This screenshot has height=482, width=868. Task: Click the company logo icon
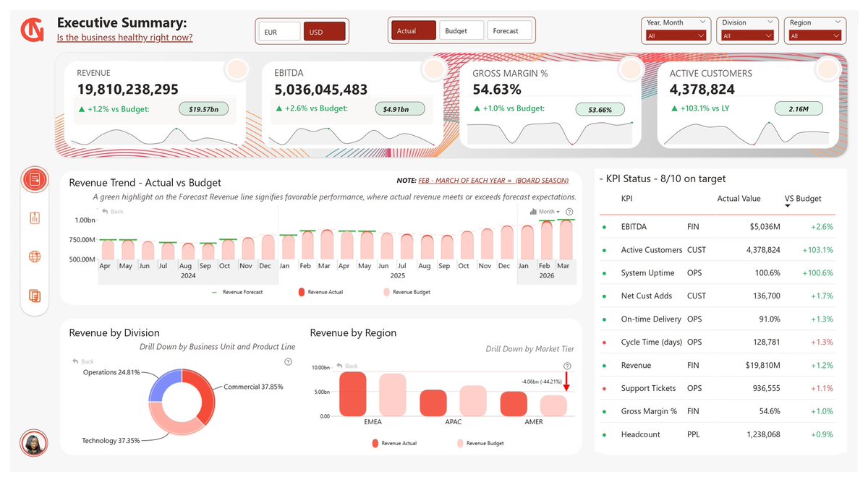33,30
